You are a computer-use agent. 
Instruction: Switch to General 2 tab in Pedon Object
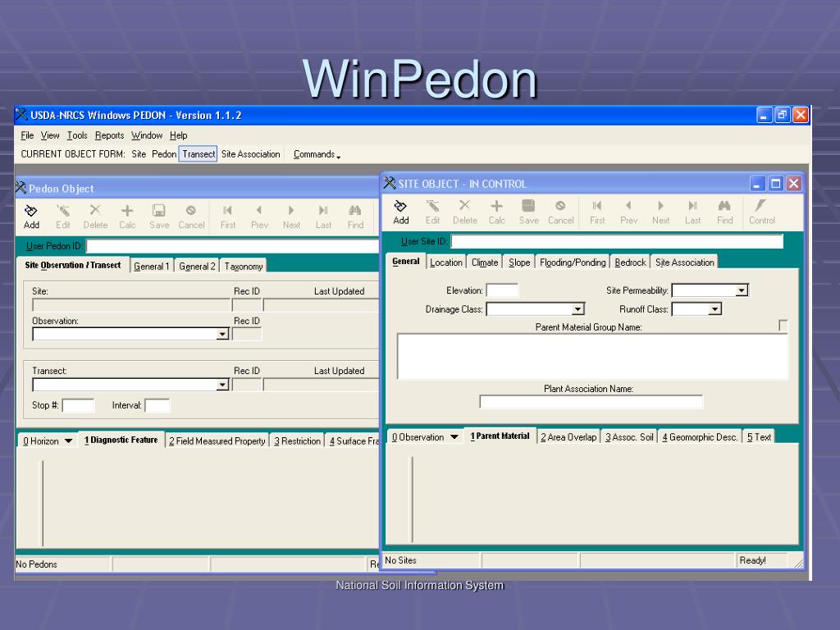point(197,267)
